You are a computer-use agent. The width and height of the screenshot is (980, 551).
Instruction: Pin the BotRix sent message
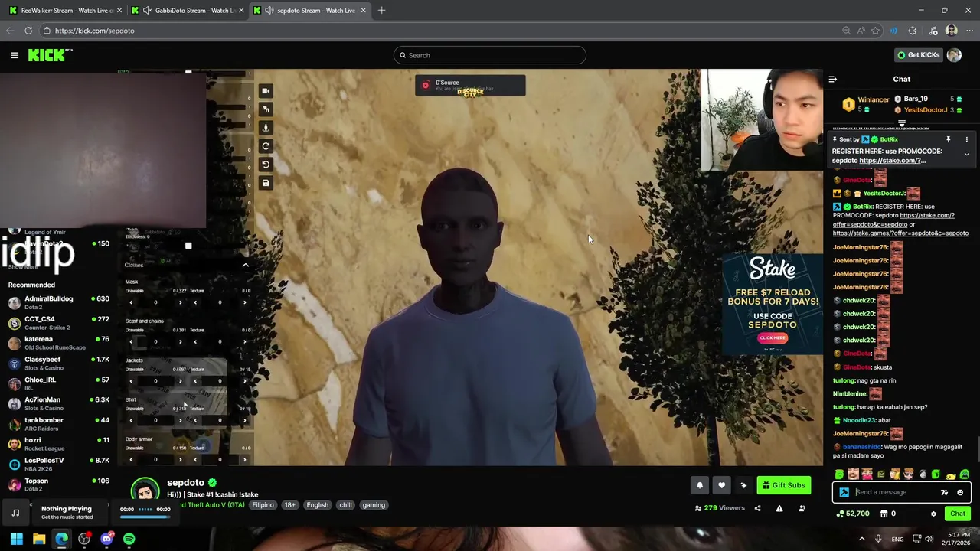948,139
